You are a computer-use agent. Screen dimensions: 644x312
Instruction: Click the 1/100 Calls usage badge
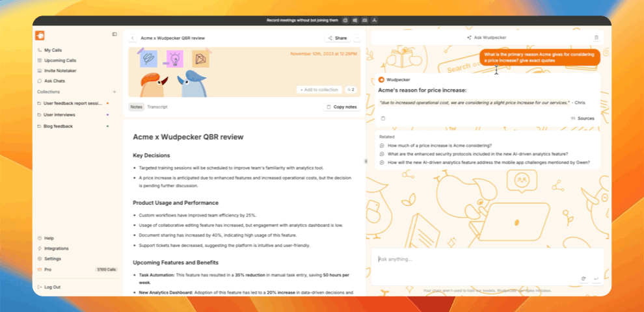(x=107, y=270)
